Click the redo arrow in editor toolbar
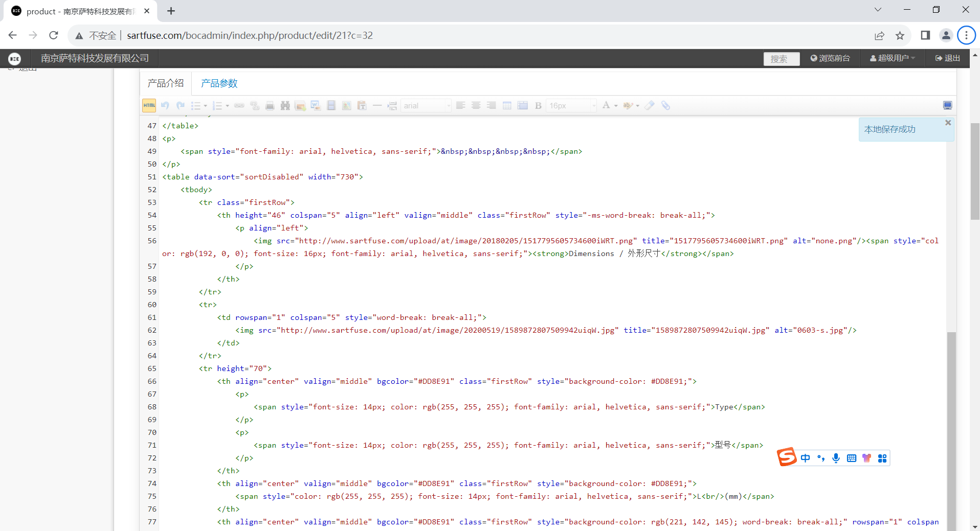Viewport: 980px width, 531px height. point(180,105)
